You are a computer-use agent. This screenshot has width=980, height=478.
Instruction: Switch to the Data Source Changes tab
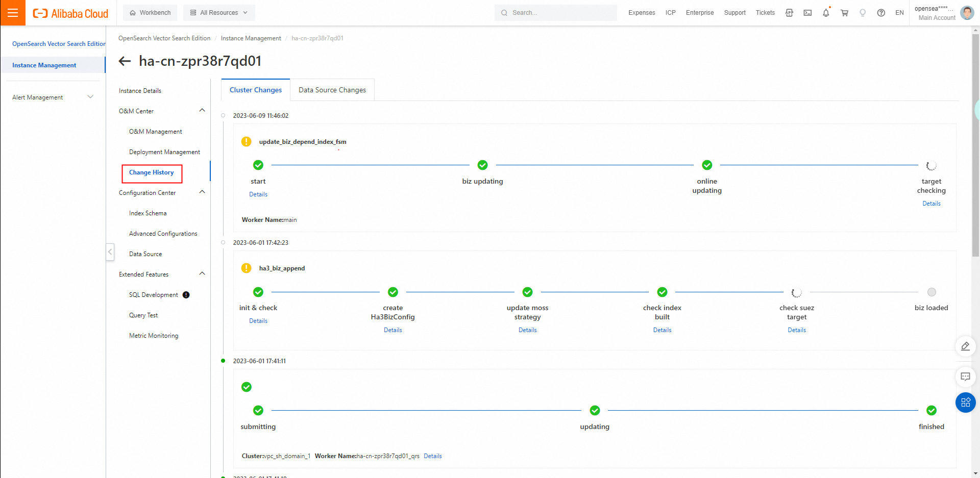tap(332, 90)
